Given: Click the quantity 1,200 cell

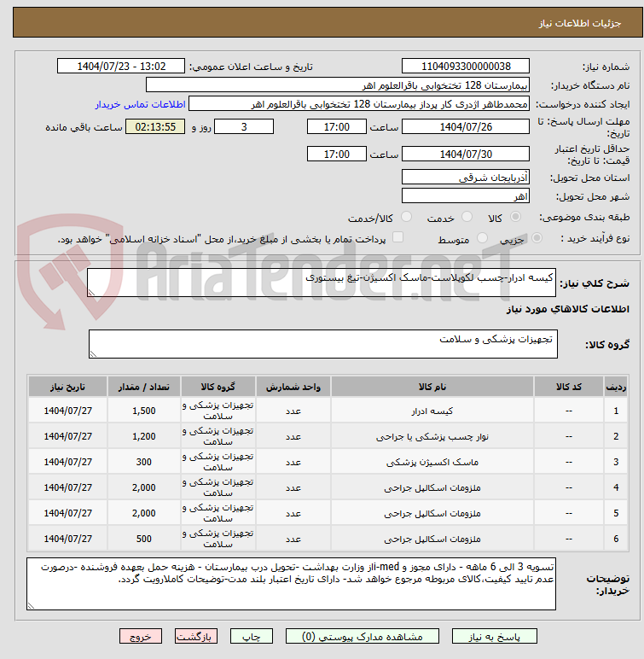Looking at the screenshot, I should tap(143, 436).
